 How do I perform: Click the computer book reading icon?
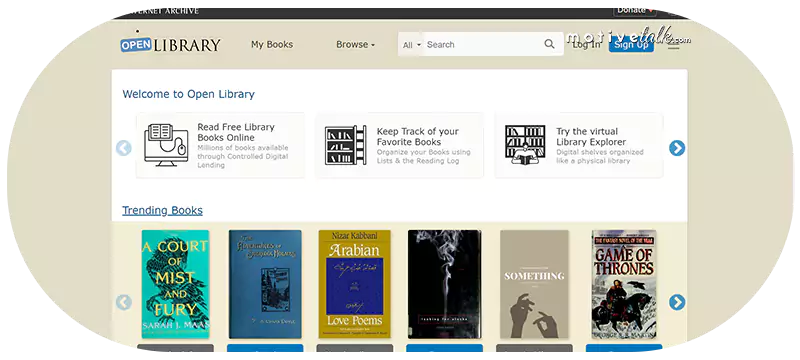point(166,145)
